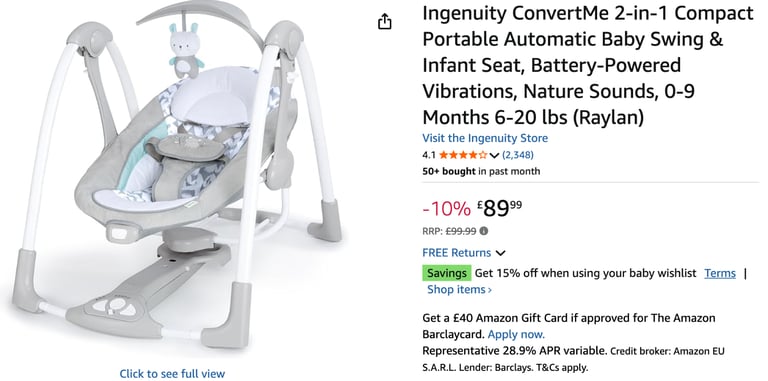Image resolution: width=768 pixels, height=381 pixels.
Task: Click the green Savings badge
Action: pyautogui.click(x=446, y=273)
